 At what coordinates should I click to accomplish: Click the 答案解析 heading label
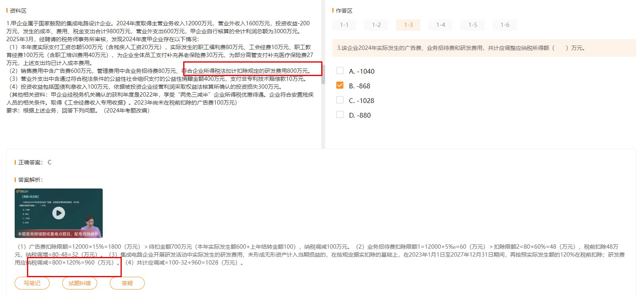[x=30, y=180]
